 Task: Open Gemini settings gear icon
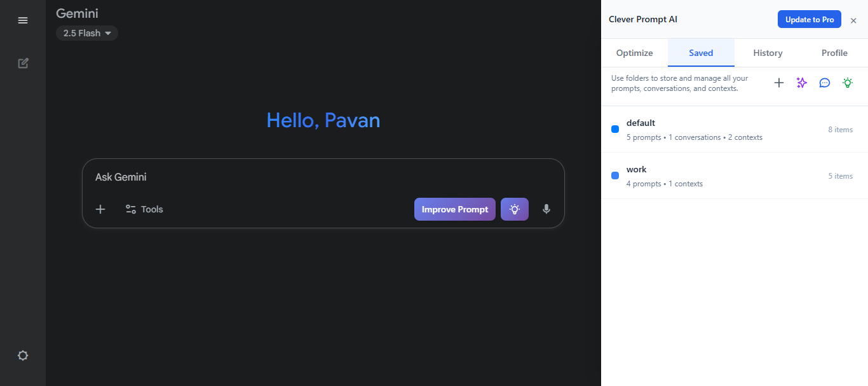(x=23, y=355)
